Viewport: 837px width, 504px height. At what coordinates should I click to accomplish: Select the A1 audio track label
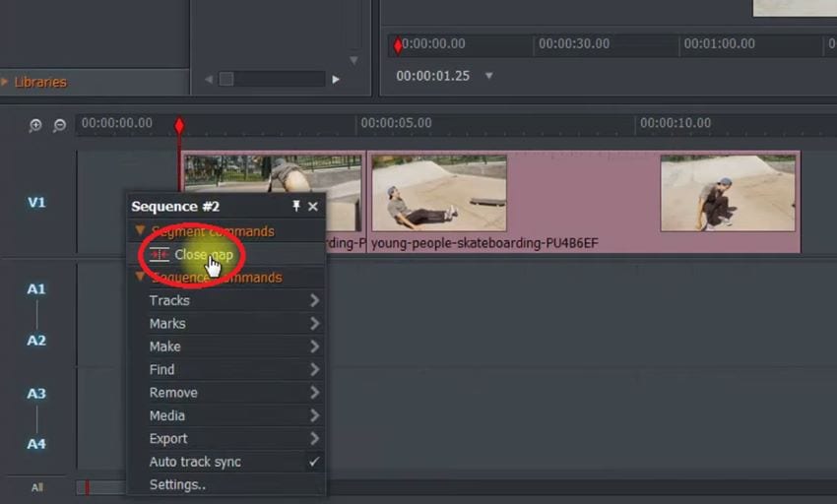point(36,288)
